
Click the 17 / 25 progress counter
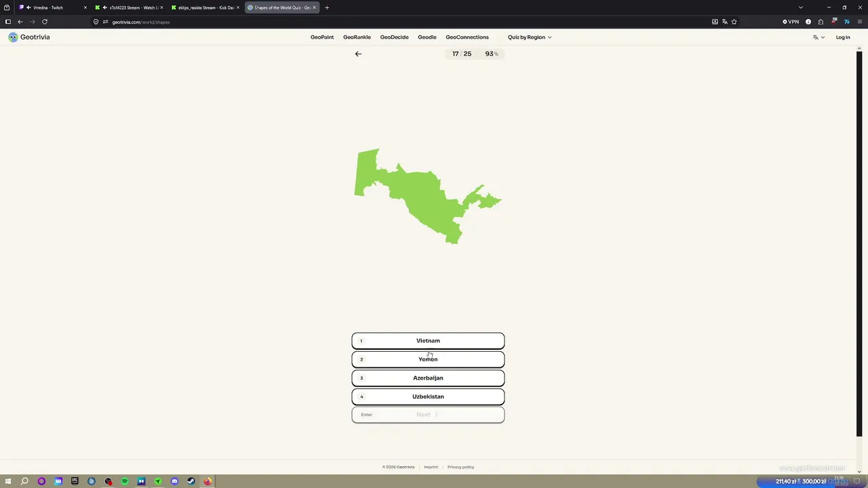coord(462,54)
